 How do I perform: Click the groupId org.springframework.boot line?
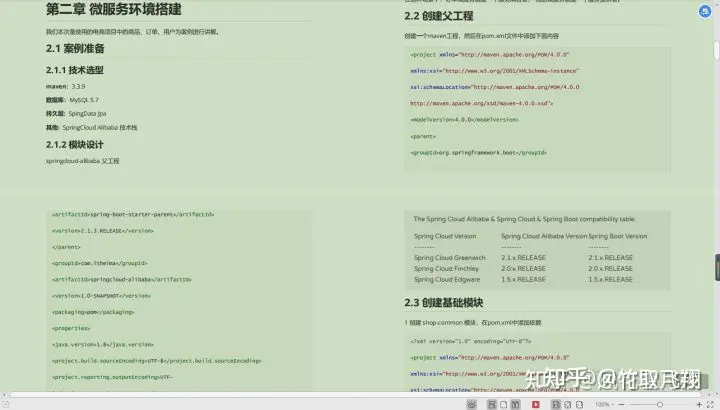[x=478, y=152]
